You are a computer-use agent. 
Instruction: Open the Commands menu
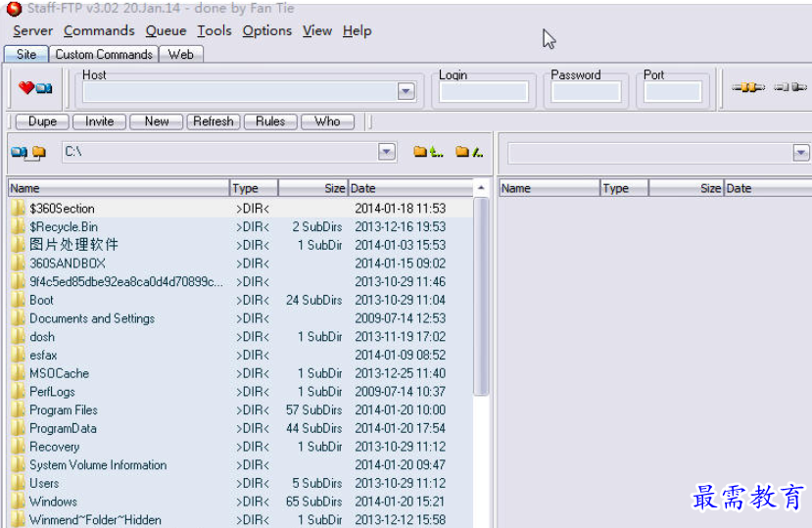click(99, 31)
